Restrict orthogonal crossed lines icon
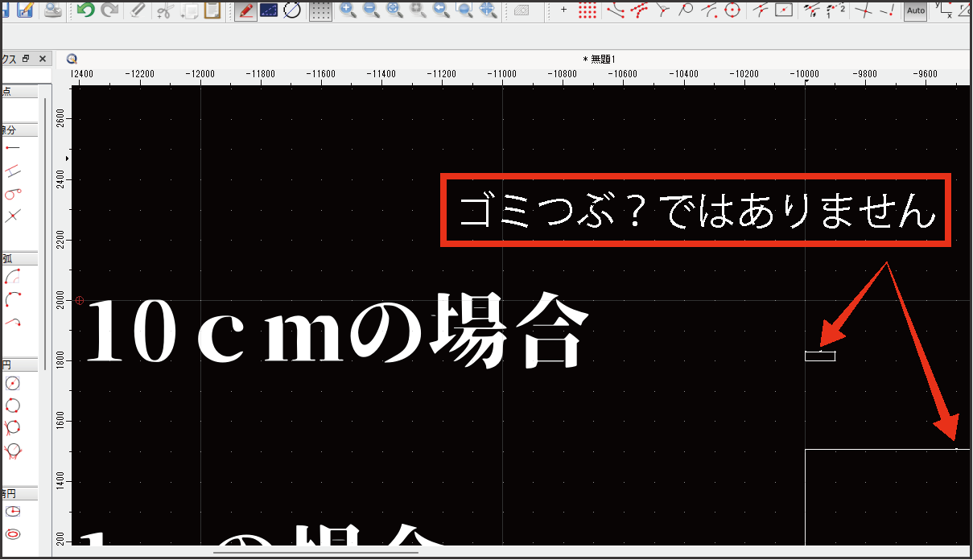The image size is (973, 560). [x=863, y=10]
